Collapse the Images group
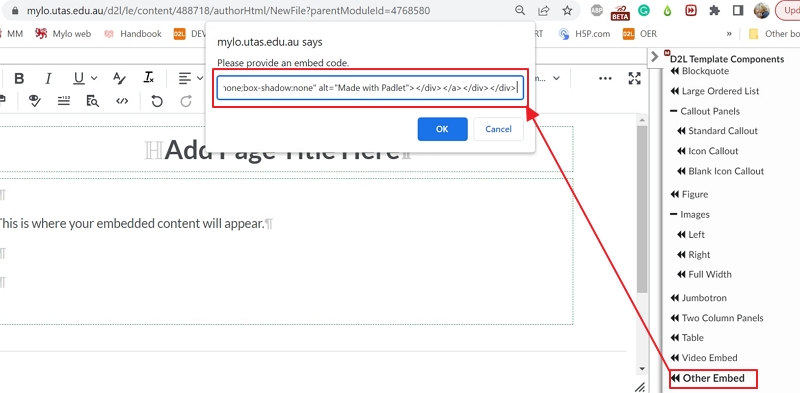This screenshot has width=800, height=393. (x=690, y=215)
